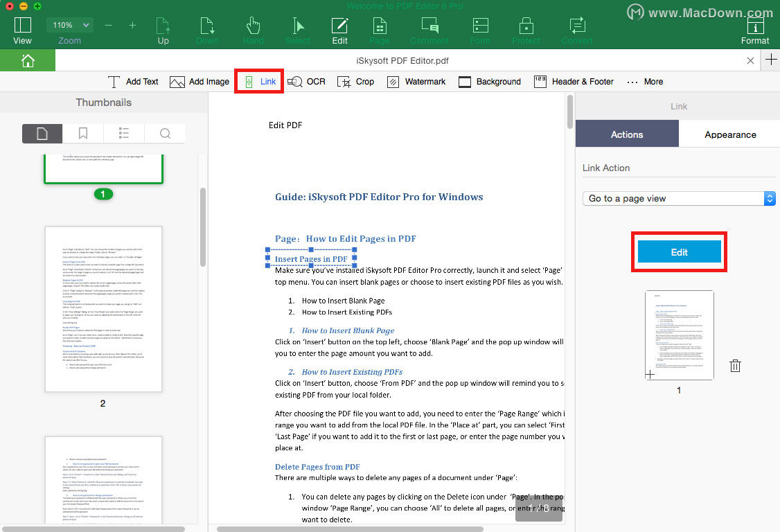Click the 'Edit PDF' header text
Screen dimensions: 780x532
click(285, 125)
